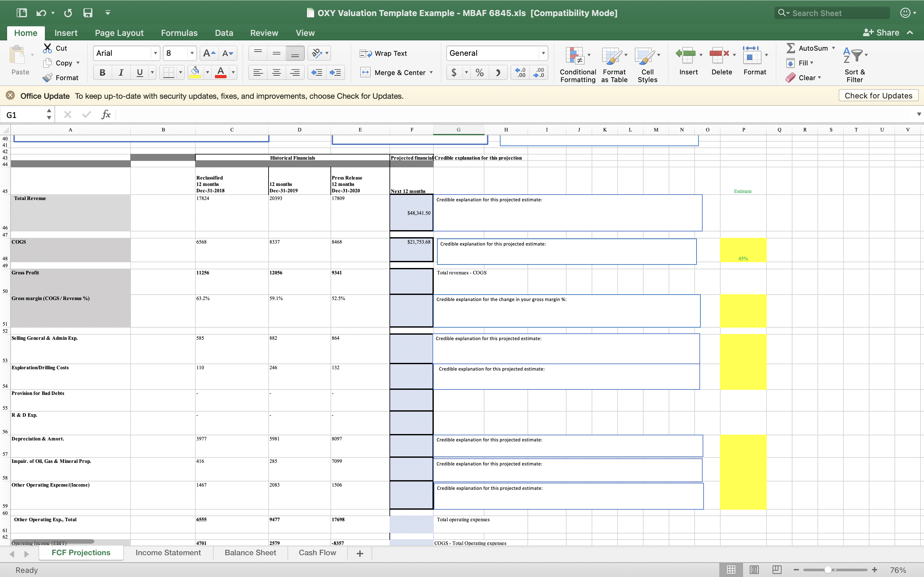
Task: Apply the Currency number format
Action: 454,72
